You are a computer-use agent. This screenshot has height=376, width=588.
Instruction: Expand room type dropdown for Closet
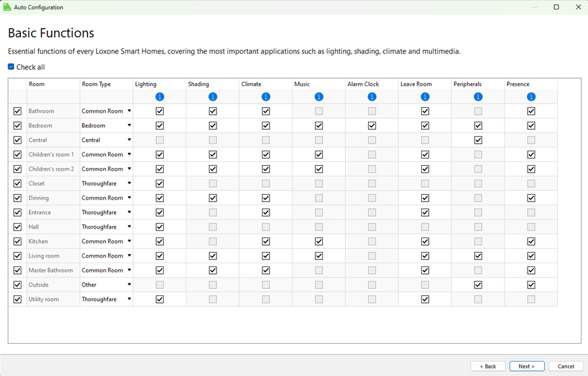coord(129,183)
